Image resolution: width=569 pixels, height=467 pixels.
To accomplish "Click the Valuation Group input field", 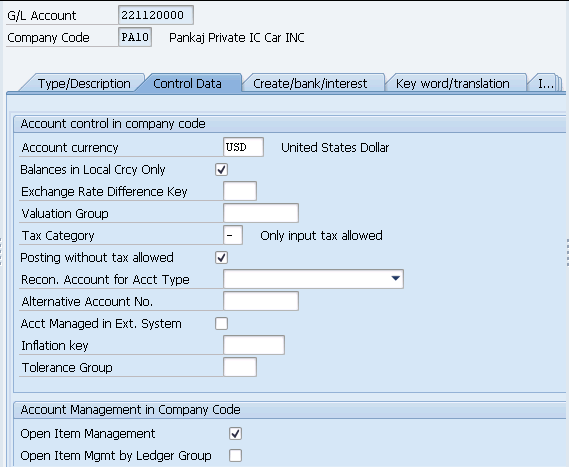I will pyautogui.click(x=261, y=213).
